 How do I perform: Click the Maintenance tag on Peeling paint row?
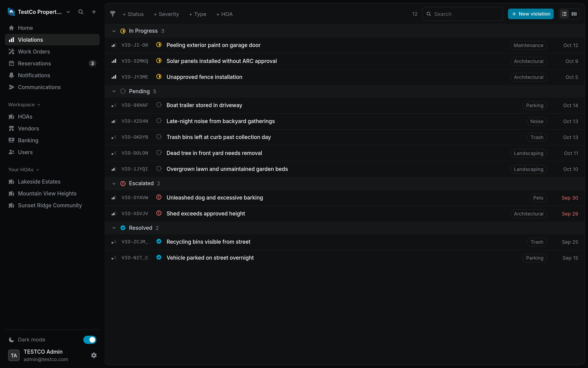point(528,45)
